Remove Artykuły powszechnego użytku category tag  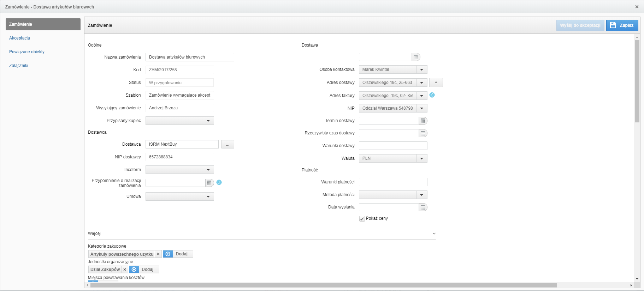pos(158,254)
